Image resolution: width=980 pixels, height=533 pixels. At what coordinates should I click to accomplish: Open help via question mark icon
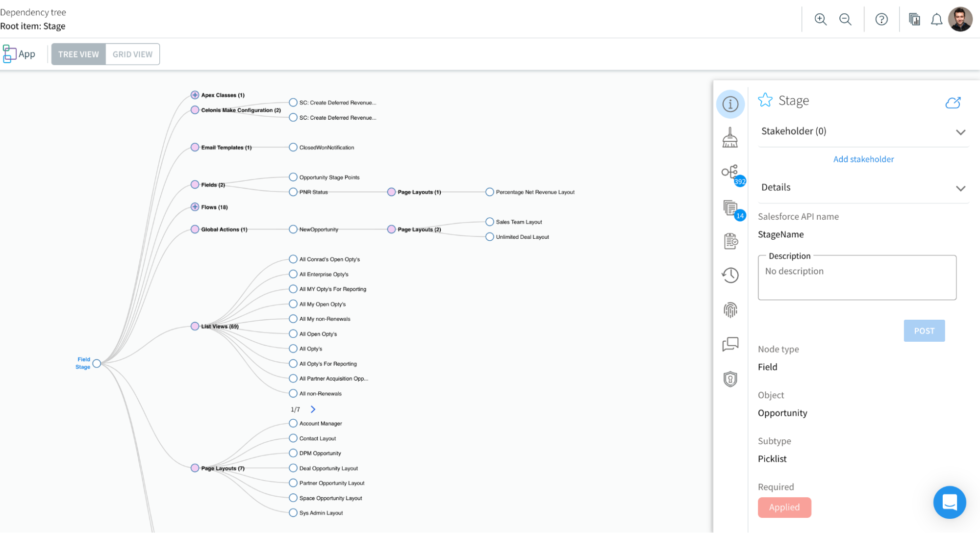coord(881,19)
